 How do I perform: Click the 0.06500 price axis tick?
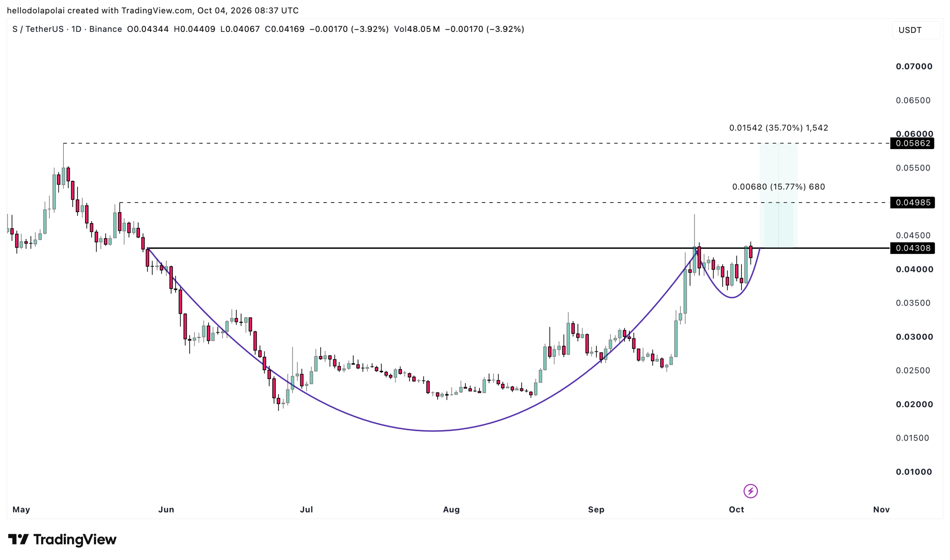[x=913, y=101]
